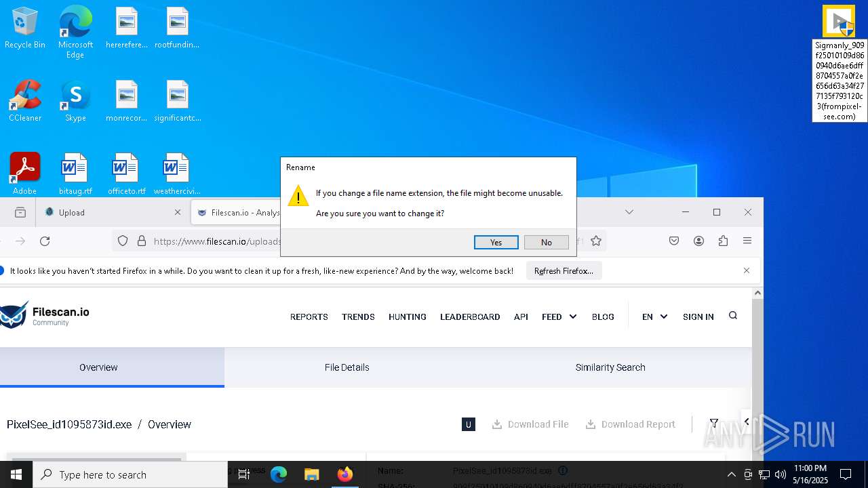Click the U badge icon
The height and width of the screenshot is (488, 868).
[x=468, y=424]
